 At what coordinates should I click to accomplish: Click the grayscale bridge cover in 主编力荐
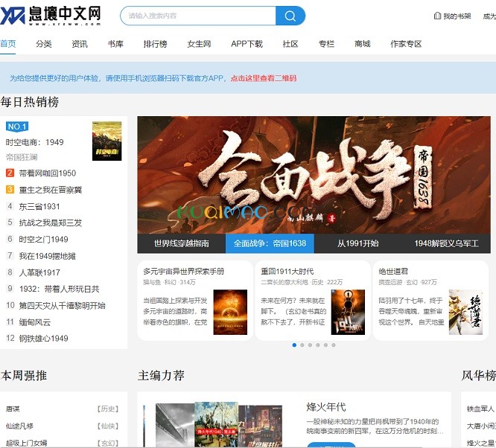click(x=175, y=426)
